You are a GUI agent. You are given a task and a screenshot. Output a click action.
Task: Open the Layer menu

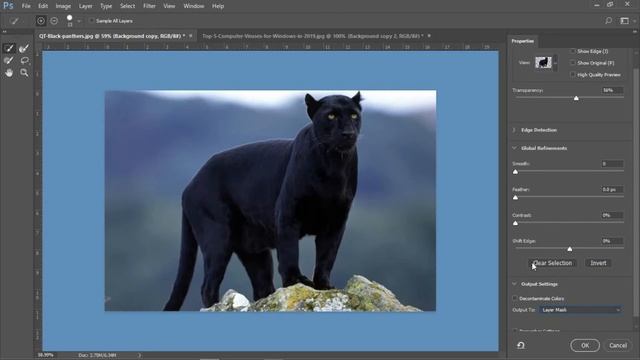(x=85, y=6)
